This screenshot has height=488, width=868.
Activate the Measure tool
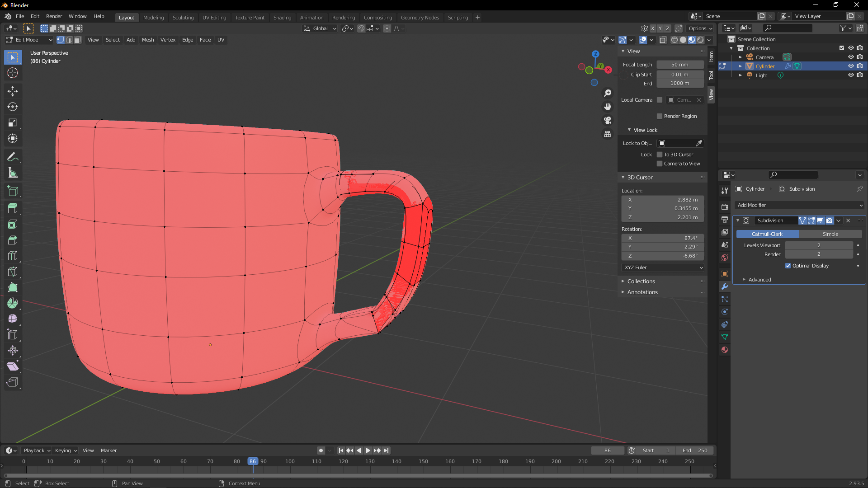[x=13, y=173]
